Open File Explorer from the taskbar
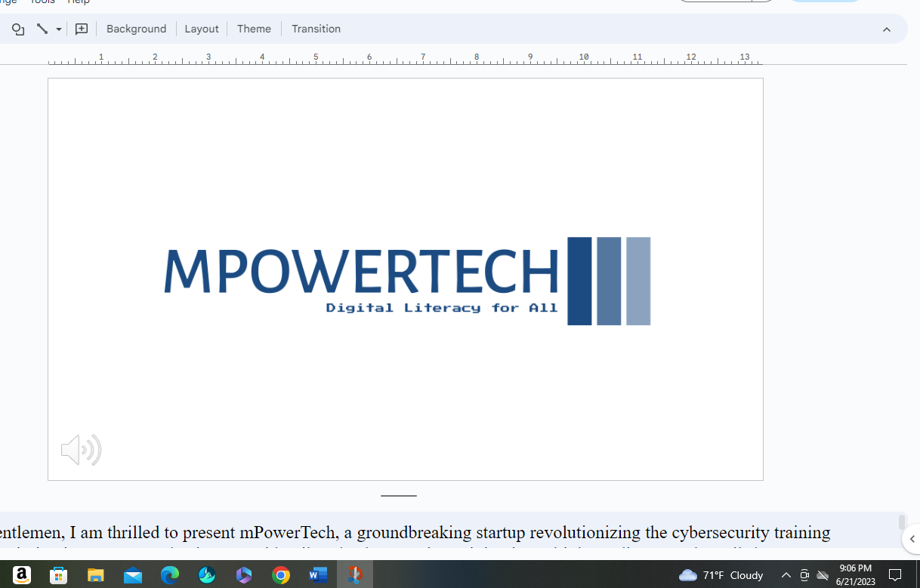 95,575
